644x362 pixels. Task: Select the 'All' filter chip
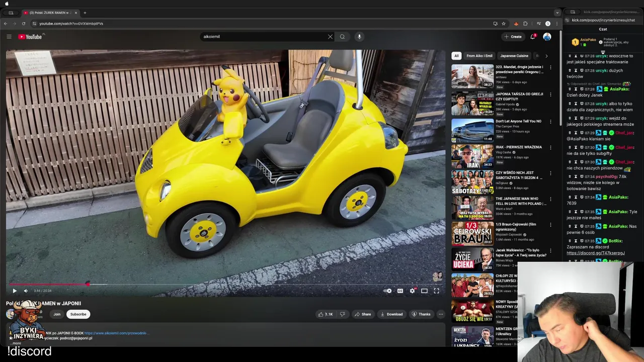point(456,56)
